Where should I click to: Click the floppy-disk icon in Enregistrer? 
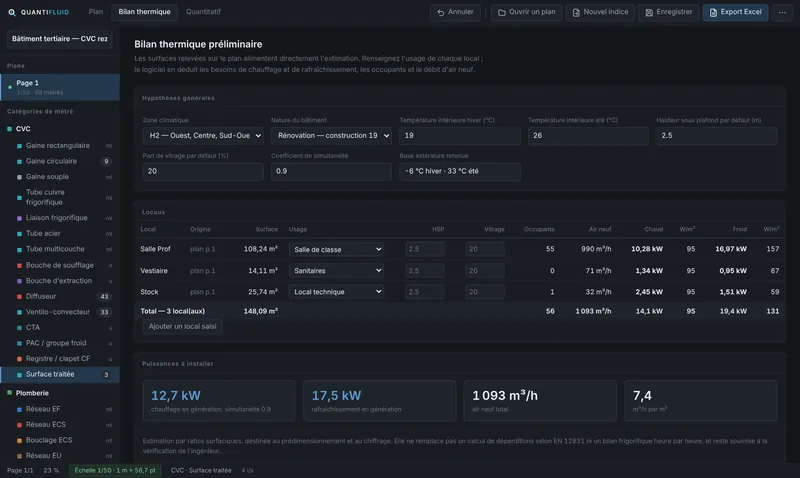tap(649, 12)
